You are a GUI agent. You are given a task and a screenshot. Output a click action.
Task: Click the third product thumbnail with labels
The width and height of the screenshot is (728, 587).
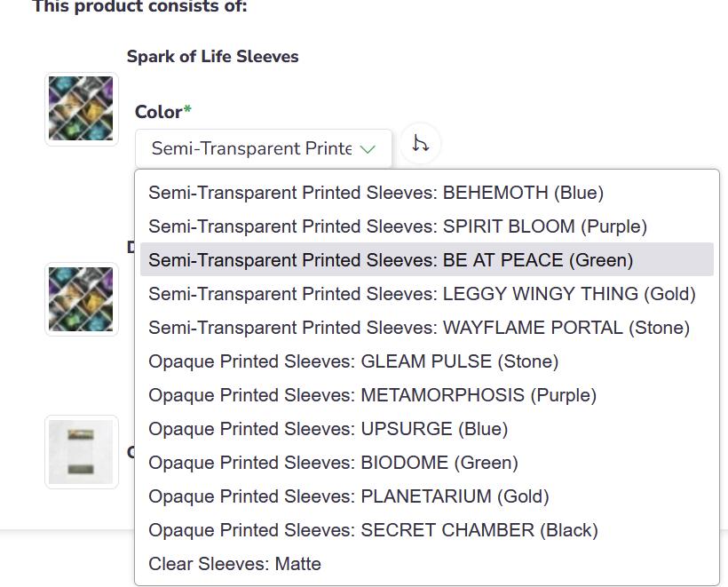point(82,452)
